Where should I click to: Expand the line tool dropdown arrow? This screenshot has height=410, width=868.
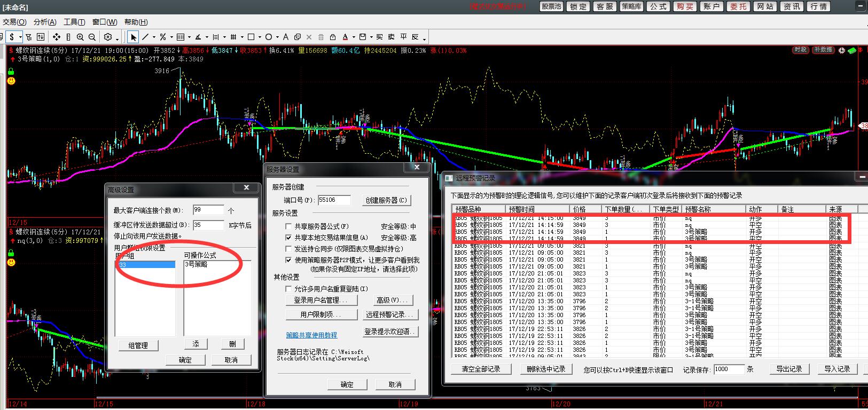154,37
